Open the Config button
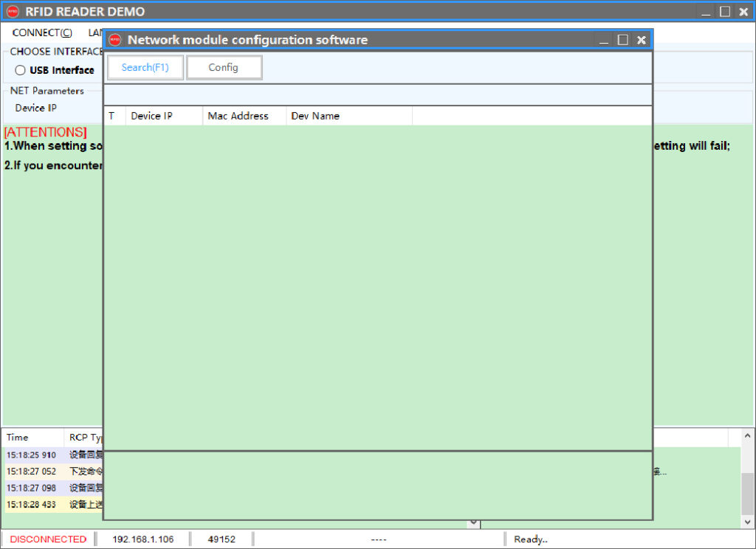This screenshot has width=756, height=549. tap(224, 67)
